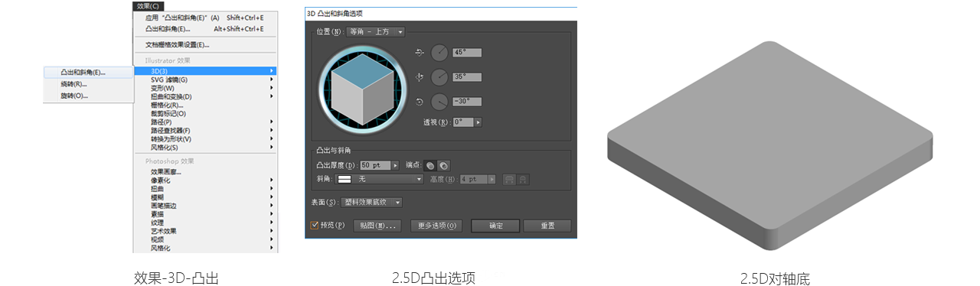Click the Z-axis rotation dial

[439, 102]
